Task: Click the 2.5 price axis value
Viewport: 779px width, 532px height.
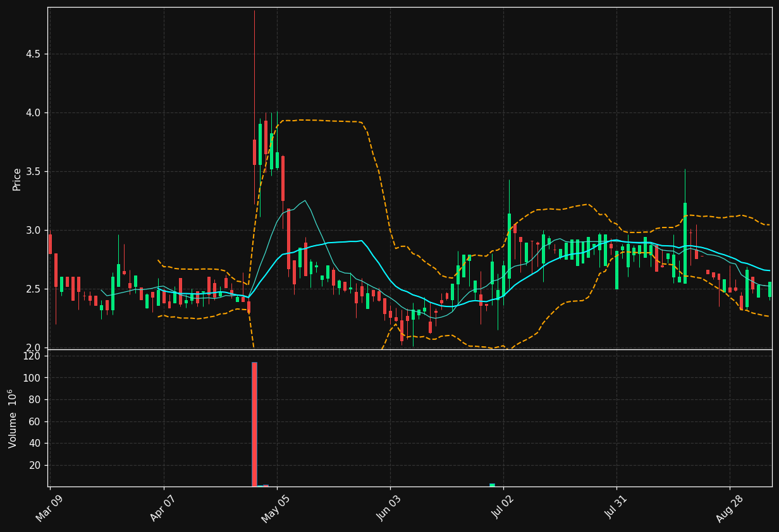Action: pyautogui.click(x=33, y=289)
